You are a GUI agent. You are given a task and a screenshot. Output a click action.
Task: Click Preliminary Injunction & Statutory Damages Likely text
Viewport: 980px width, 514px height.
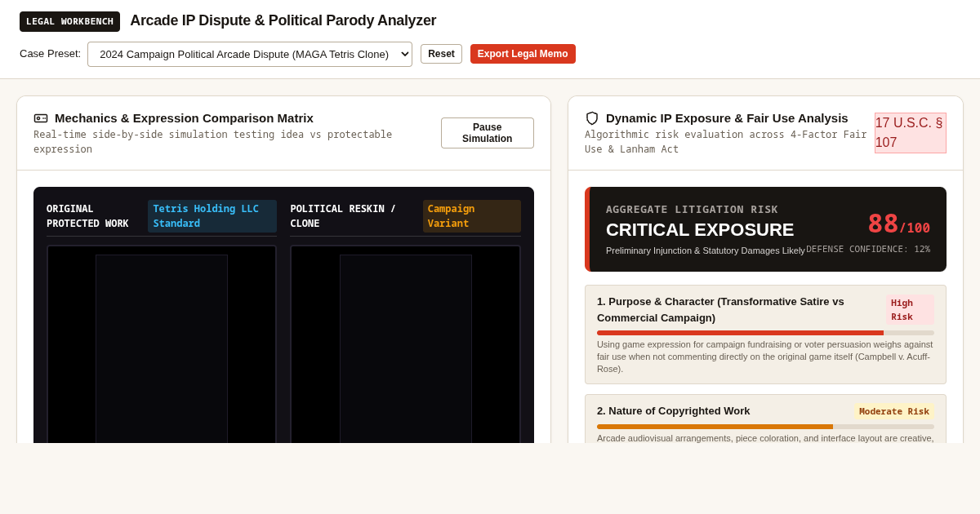706,250
